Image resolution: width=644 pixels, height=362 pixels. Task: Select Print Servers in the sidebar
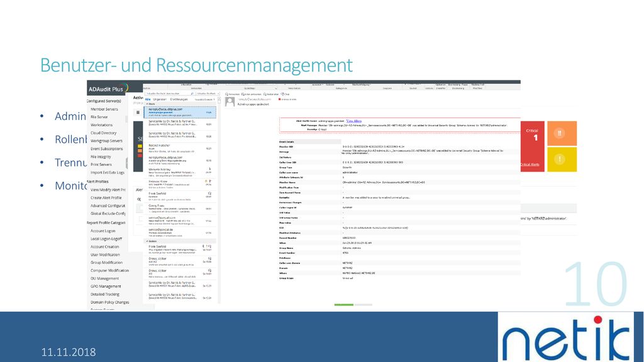[101, 165]
